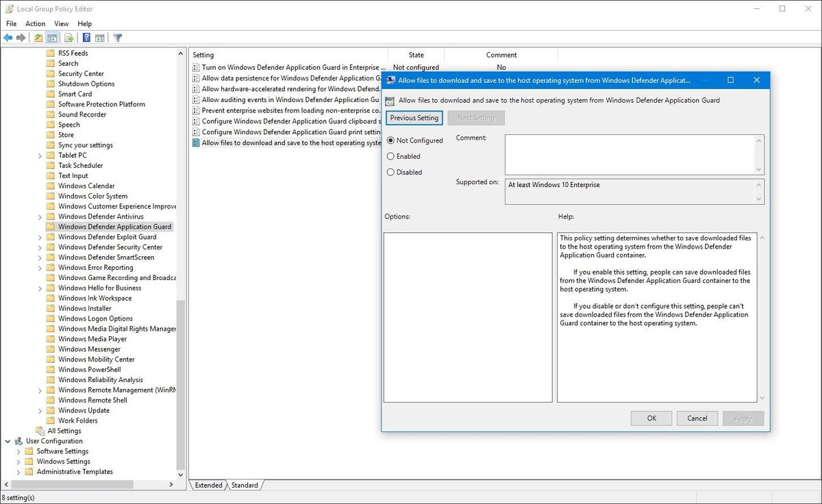Open the Action menu

click(35, 23)
